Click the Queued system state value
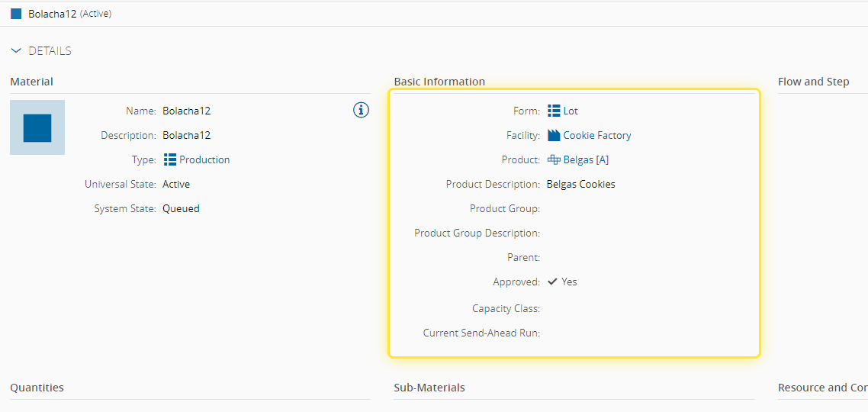 click(181, 208)
